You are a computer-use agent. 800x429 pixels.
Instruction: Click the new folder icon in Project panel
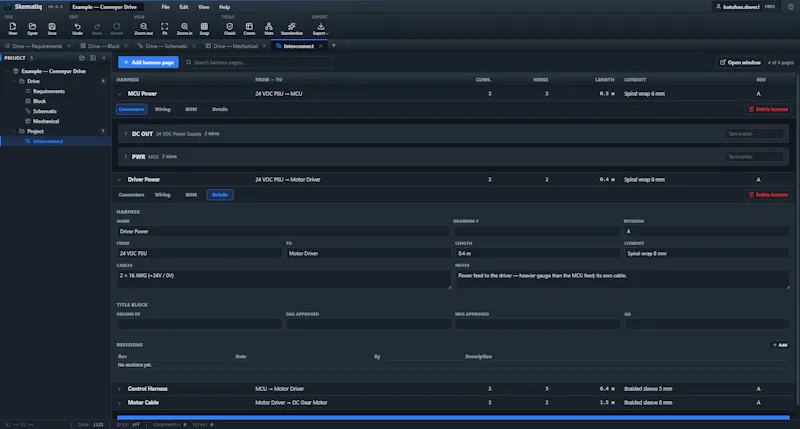(x=82, y=58)
